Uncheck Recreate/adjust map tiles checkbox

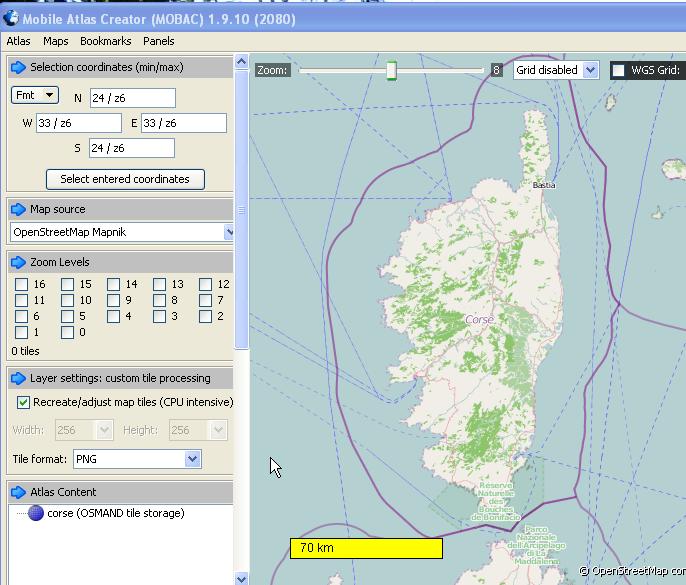[x=23, y=402]
